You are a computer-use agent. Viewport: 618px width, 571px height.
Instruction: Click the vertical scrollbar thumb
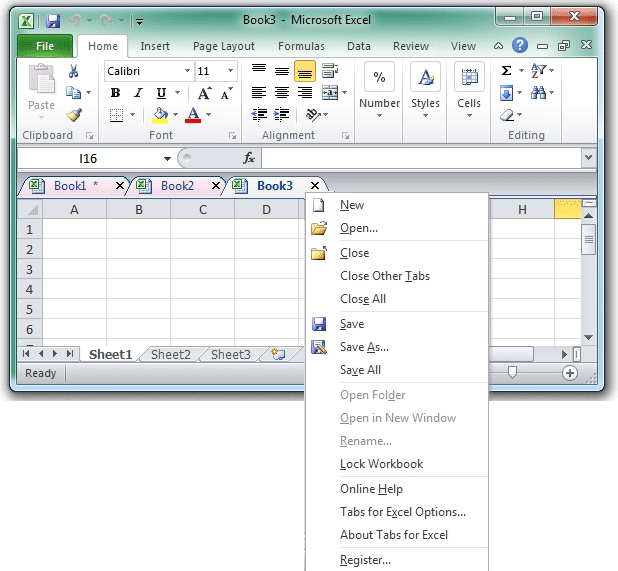589,240
